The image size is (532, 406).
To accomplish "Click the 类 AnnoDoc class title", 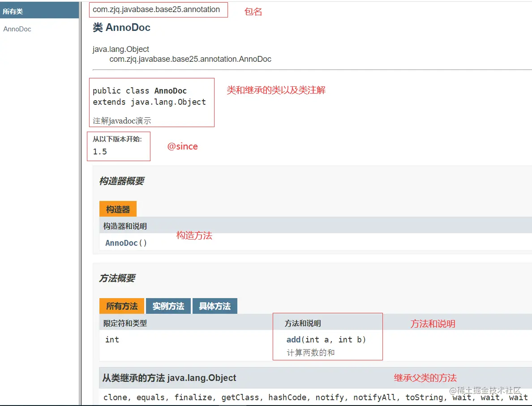I will (x=121, y=27).
